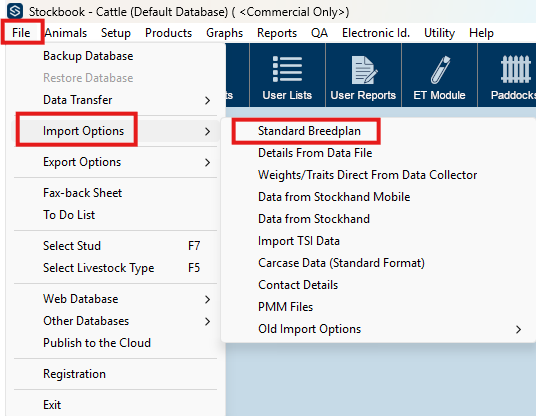The height and width of the screenshot is (416, 536).
Task: Open the QA menu
Action: (x=319, y=33)
